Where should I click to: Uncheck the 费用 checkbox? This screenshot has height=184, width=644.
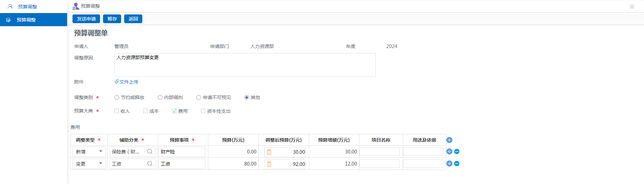click(174, 111)
